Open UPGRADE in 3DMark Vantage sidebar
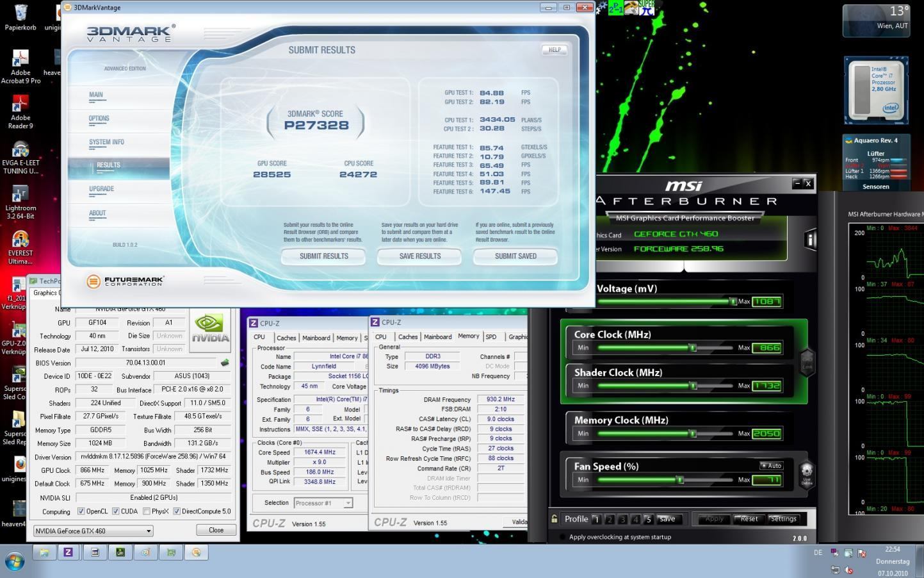The image size is (924, 578). click(101, 189)
